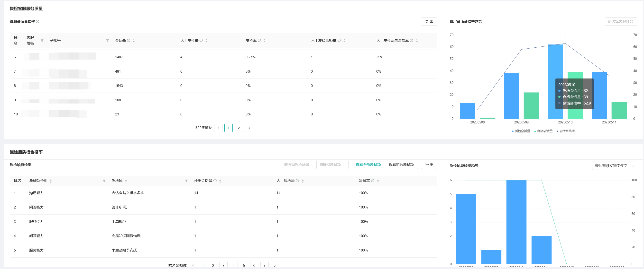
Task: Show info icon beside 会话量 header
Action: click(x=129, y=40)
